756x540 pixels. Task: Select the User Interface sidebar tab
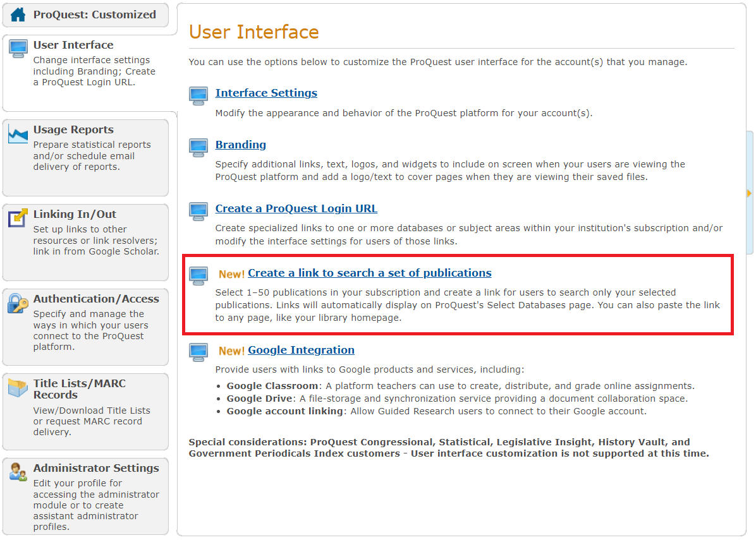(90, 73)
